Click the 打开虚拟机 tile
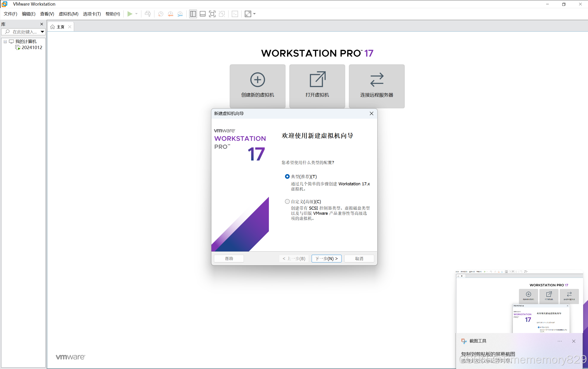The width and height of the screenshot is (588, 369). tap(317, 86)
